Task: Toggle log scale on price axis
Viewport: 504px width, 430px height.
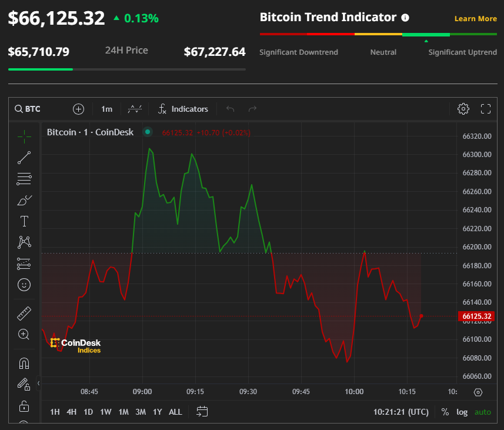Action: pyautogui.click(x=462, y=412)
